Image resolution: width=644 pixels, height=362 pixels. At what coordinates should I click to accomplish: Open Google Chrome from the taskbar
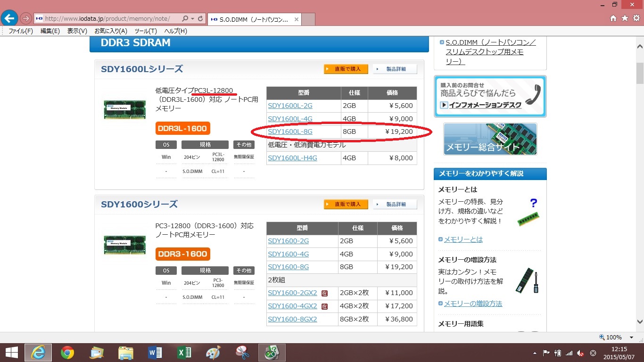tap(67, 353)
